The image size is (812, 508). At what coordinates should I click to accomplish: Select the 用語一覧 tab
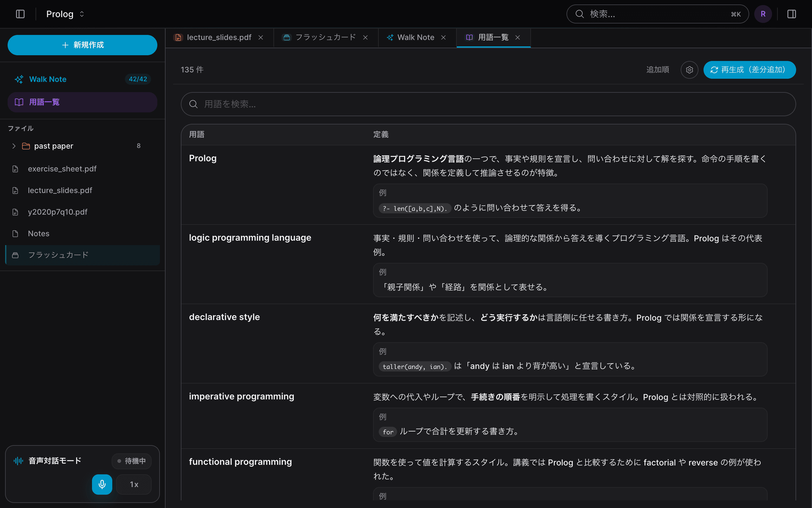[493, 37]
